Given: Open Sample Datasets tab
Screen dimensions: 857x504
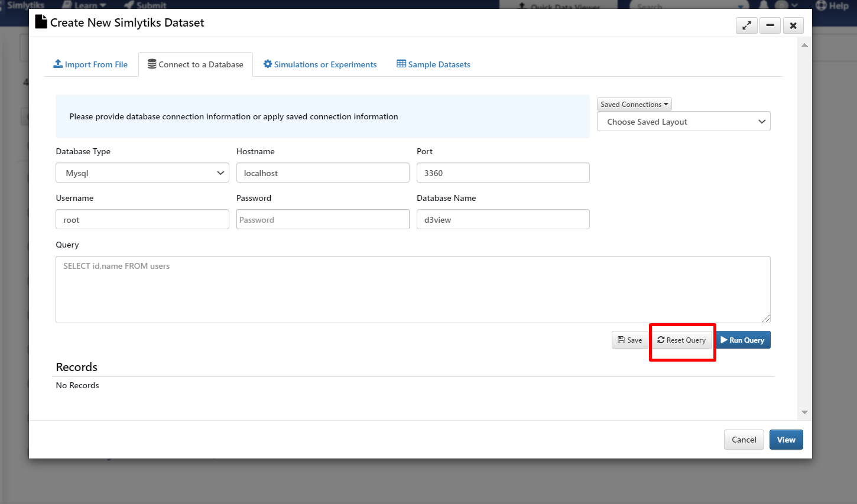Looking at the screenshot, I should tap(433, 64).
